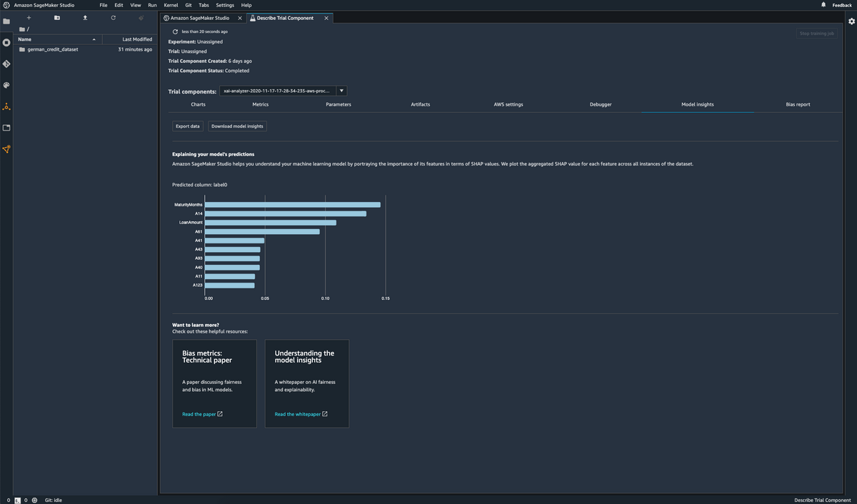Click the Export data button
The image size is (857, 504).
(x=188, y=126)
